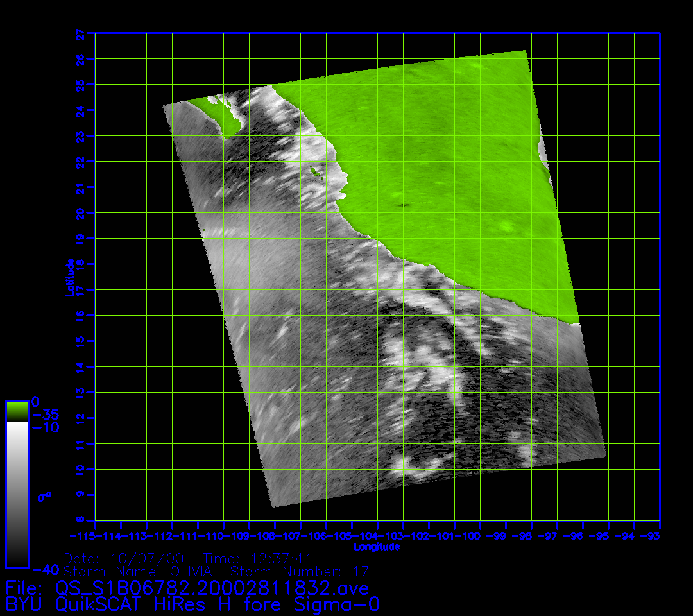Image resolution: width=693 pixels, height=616 pixels.
Task: Click the -10 label beside the color scale
Action: coord(45,427)
